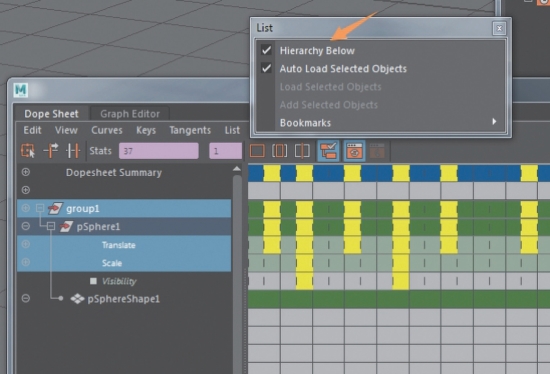Toggle the Hierarchy Below checkbox
The width and height of the screenshot is (550, 374).
267,51
